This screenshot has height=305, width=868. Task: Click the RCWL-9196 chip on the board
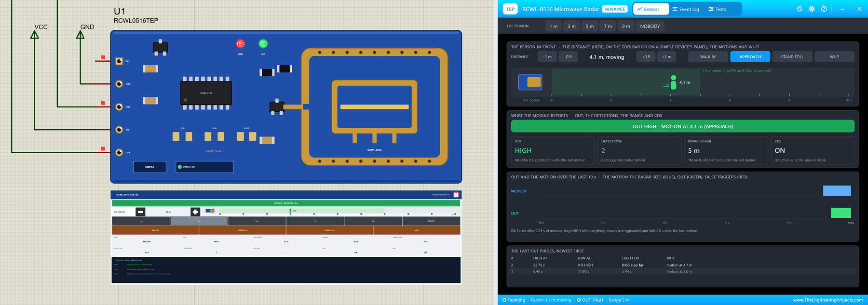pos(206,93)
